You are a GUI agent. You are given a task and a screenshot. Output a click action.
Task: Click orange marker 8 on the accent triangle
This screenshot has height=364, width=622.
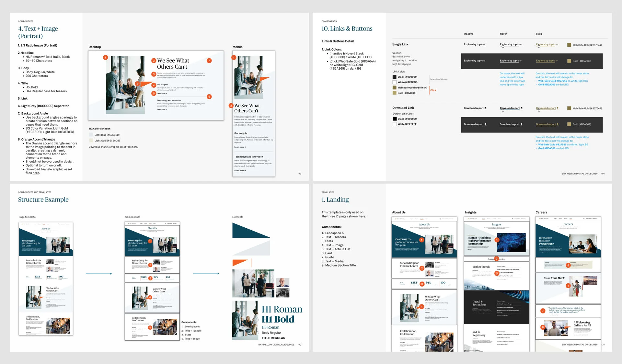click(x=137, y=84)
